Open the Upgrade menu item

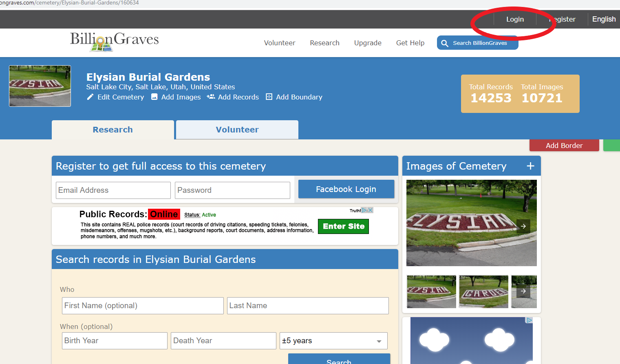368,43
